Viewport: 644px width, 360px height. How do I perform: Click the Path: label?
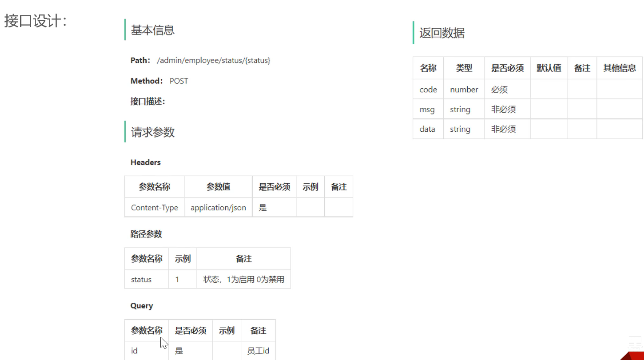tap(140, 60)
